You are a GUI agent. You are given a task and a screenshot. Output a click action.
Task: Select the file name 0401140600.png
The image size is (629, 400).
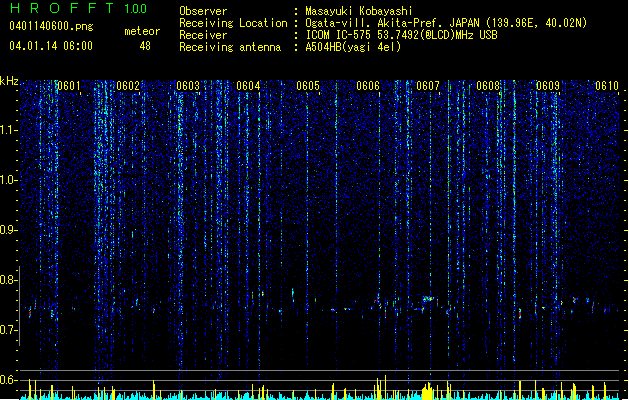pos(51,27)
